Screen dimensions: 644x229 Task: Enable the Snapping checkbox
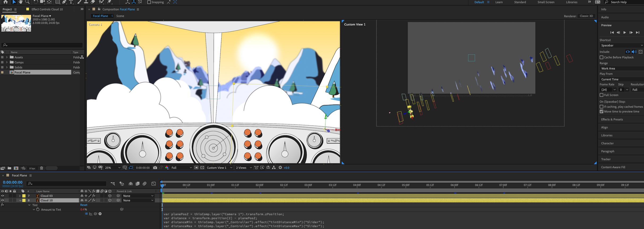pyautogui.click(x=149, y=2)
